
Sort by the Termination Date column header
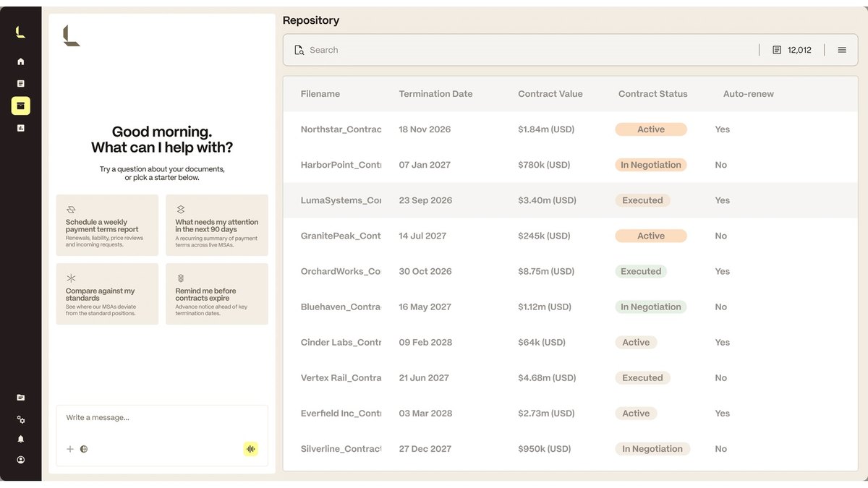pyautogui.click(x=435, y=94)
